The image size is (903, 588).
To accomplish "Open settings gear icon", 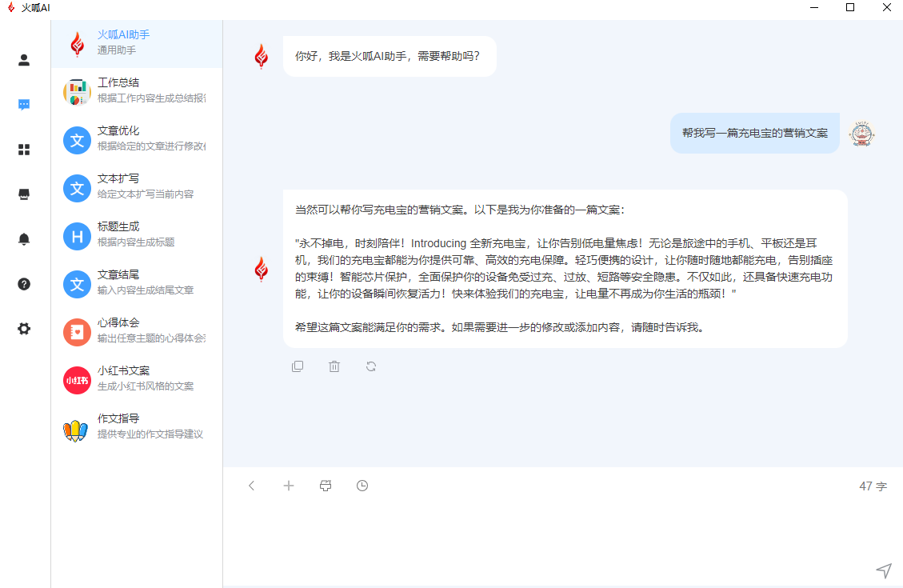I will (x=24, y=329).
